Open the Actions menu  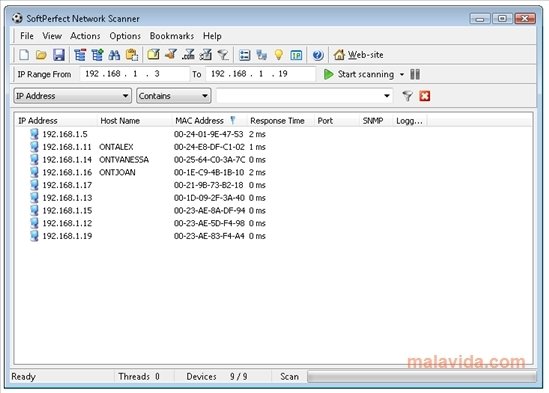pyautogui.click(x=85, y=36)
